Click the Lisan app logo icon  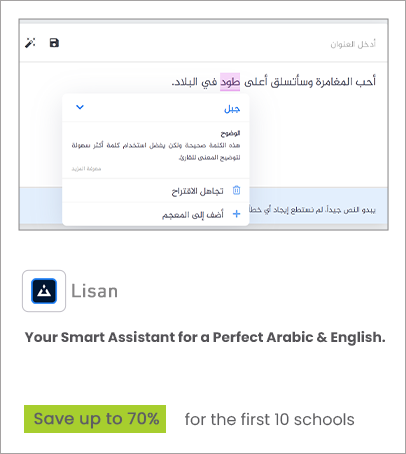coord(44,291)
